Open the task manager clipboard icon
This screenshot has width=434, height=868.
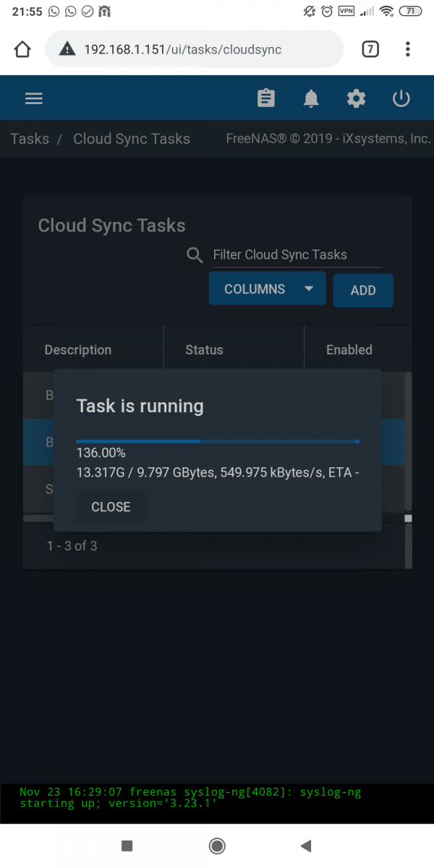coord(266,98)
